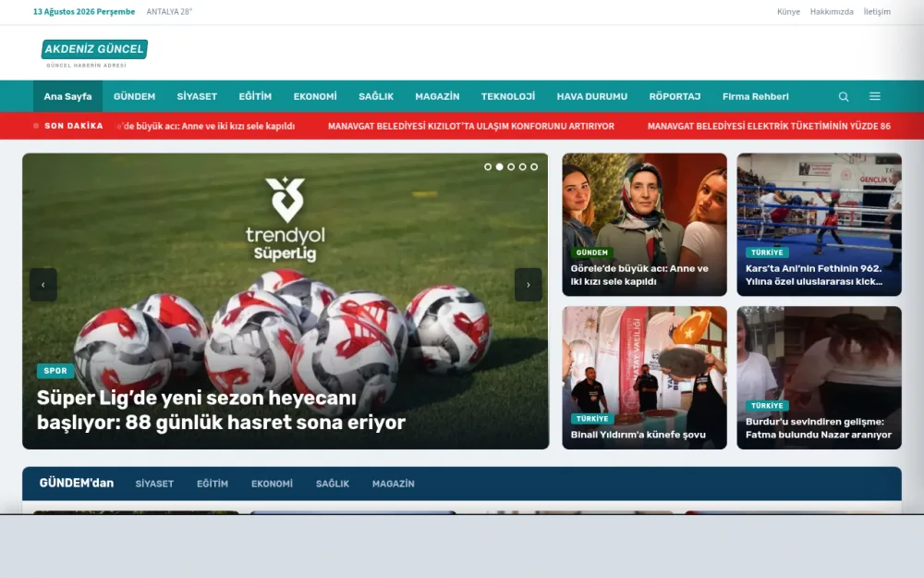Open the hamburger menu icon
The width and height of the screenshot is (924, 578).
pyautogui.click(x=874, y=96)
